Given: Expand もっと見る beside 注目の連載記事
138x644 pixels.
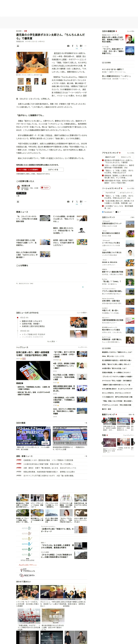Looking at the screenshot, I should 131,31.
